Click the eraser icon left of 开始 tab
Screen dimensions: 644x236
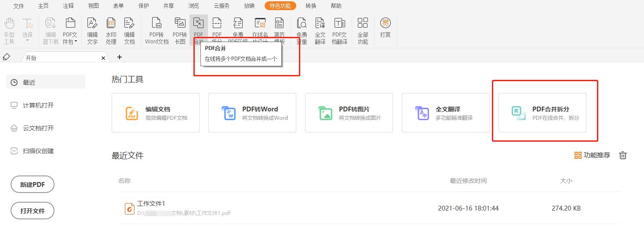tap(6, 57)
